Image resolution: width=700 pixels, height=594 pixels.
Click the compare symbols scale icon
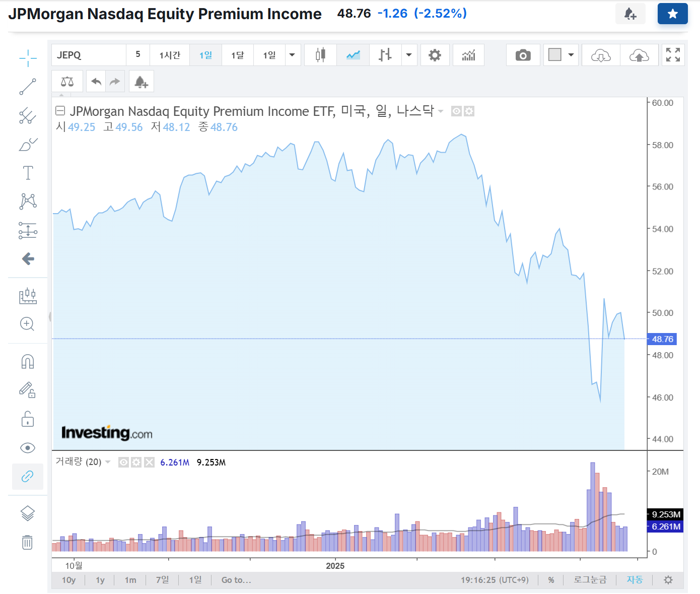click(67, 82)
